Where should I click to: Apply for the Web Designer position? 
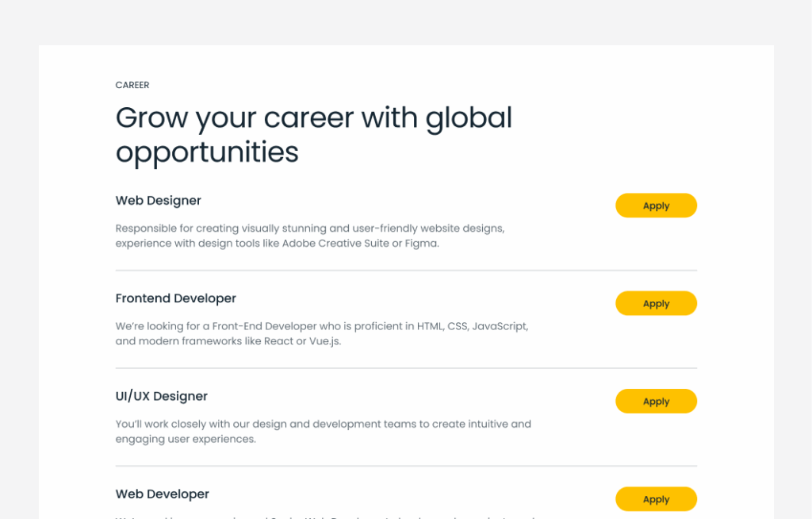pyautogui.click(x=656, y=206)
